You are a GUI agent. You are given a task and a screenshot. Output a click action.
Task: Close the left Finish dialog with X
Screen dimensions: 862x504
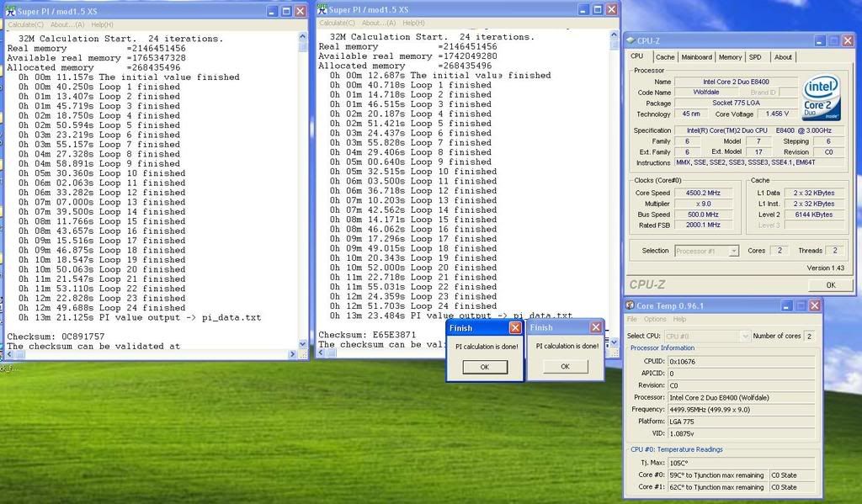pos(515,327)
